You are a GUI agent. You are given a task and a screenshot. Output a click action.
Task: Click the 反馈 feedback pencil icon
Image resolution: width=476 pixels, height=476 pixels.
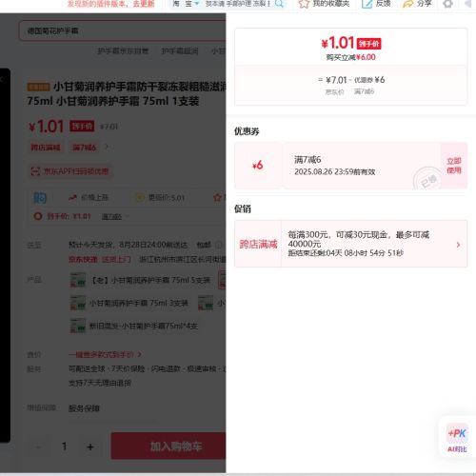tap(367, 4)
